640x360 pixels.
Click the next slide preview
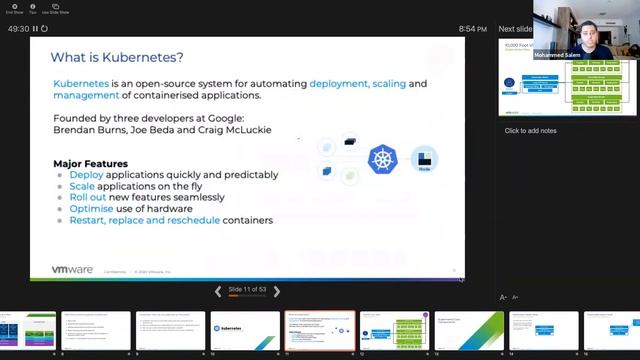pos(567,77)
